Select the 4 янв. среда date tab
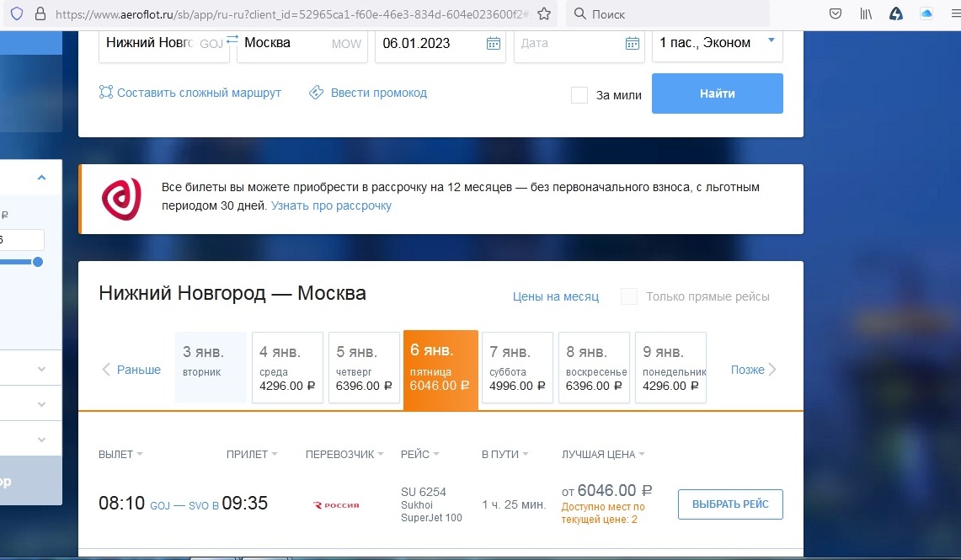The image size is (961, 560). pos(286,368)
